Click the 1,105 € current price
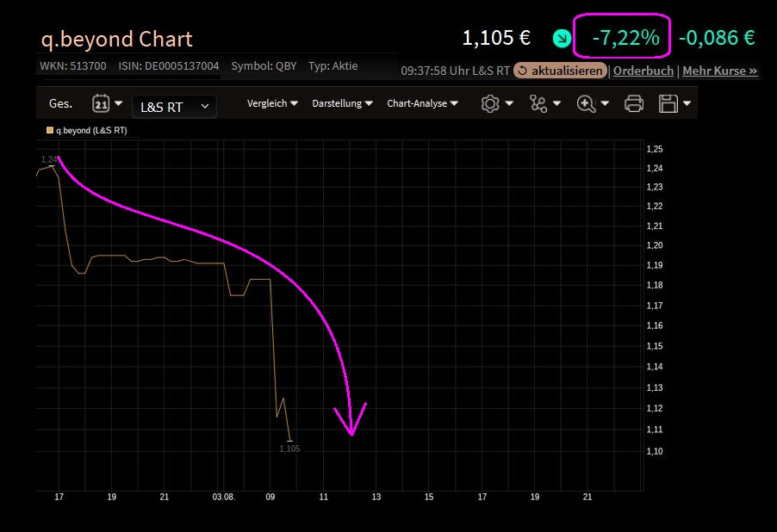The image size is (777, 532). tap(496, 38)
